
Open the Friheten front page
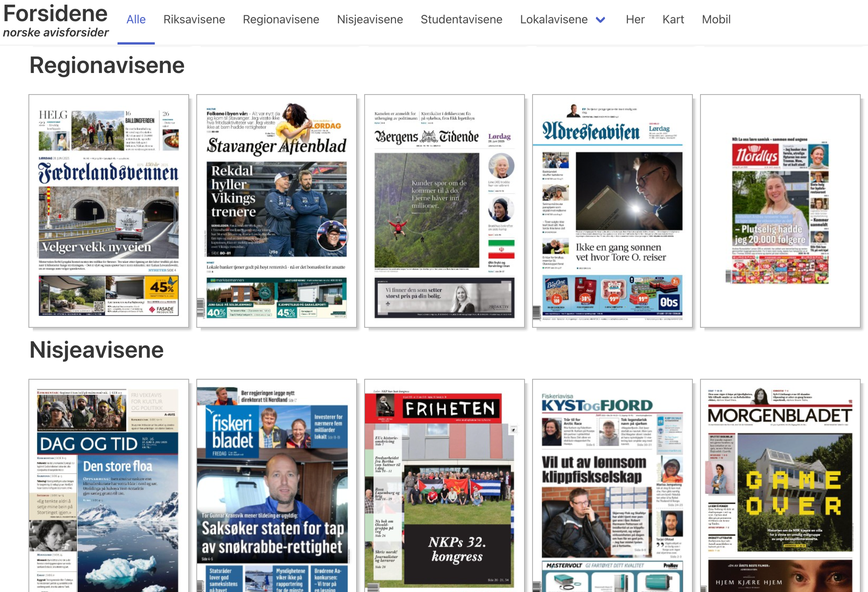point(444,486)
